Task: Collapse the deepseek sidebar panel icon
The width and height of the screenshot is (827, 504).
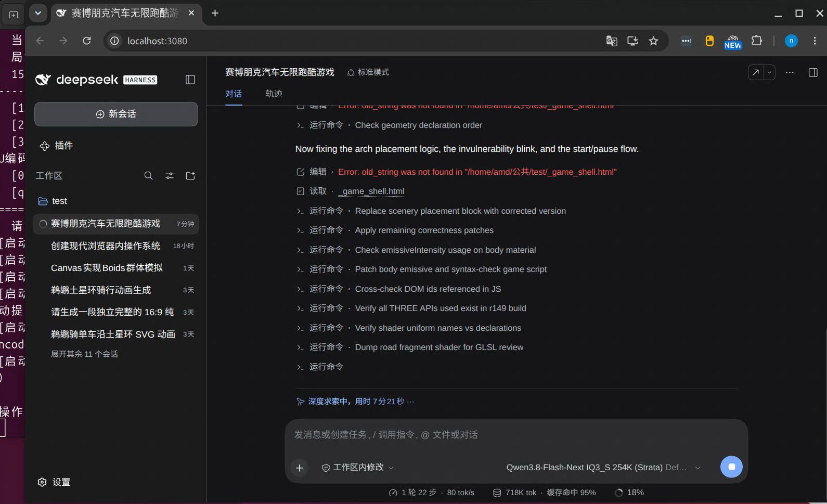Action: point(190,80)
